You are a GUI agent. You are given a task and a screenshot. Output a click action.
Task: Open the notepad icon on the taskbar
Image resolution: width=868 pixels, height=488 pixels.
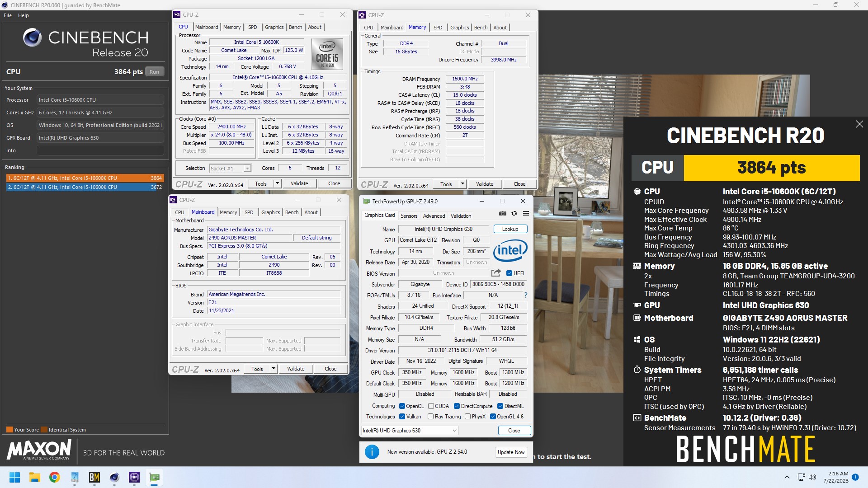tap(75, 477)
